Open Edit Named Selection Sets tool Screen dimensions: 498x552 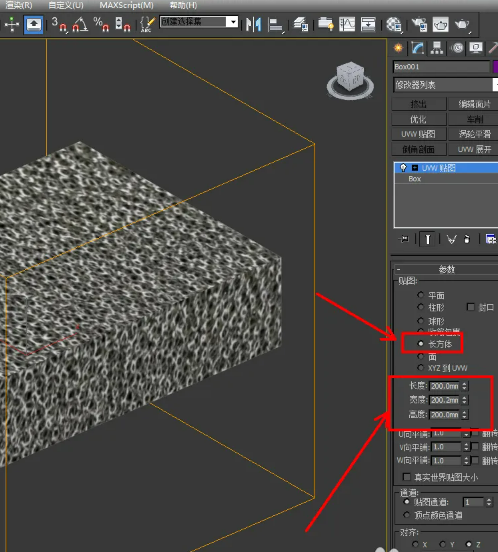click(x=147, y=24)
